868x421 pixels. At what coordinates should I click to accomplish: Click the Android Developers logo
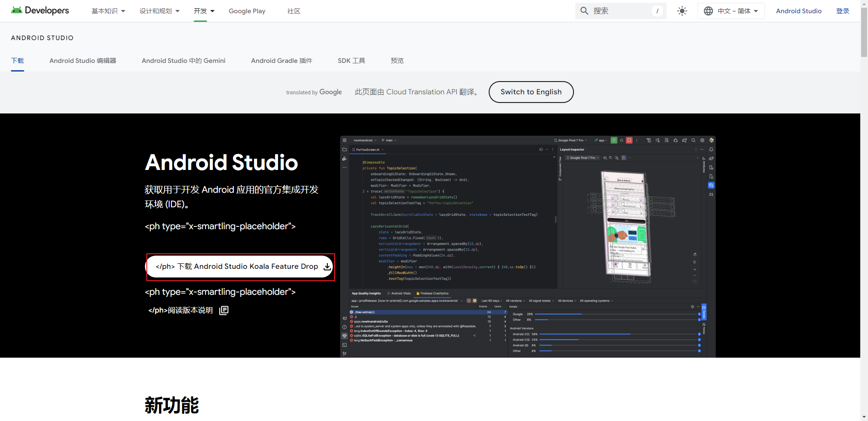click(40, 10)
